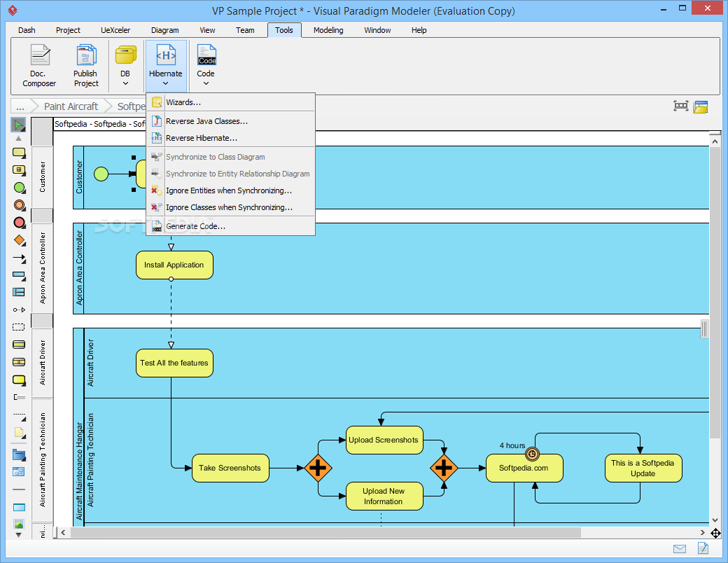Select the red End Event tool
The width and height of the screenshot is (728, 563).
(19, 223)
